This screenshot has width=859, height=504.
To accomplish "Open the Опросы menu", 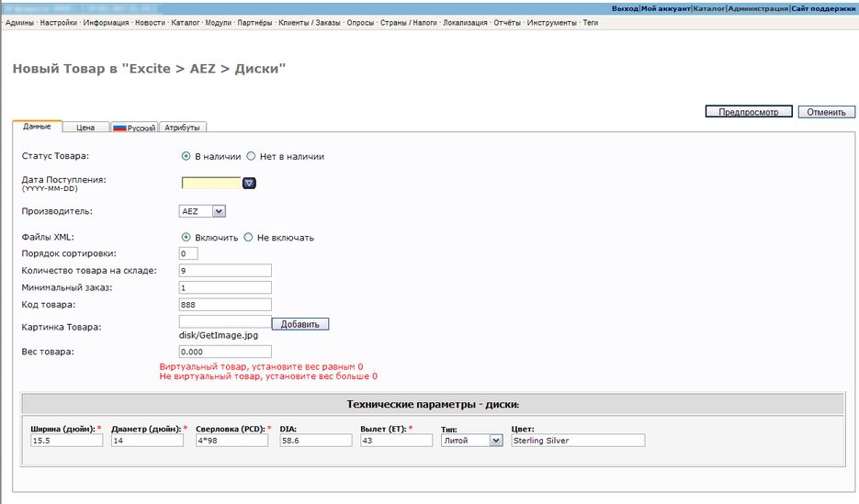I will [x=360, y=23].
